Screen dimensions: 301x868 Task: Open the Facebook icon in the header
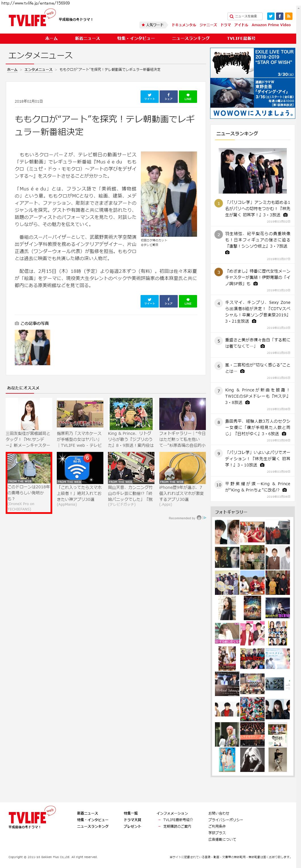(279, 16)
